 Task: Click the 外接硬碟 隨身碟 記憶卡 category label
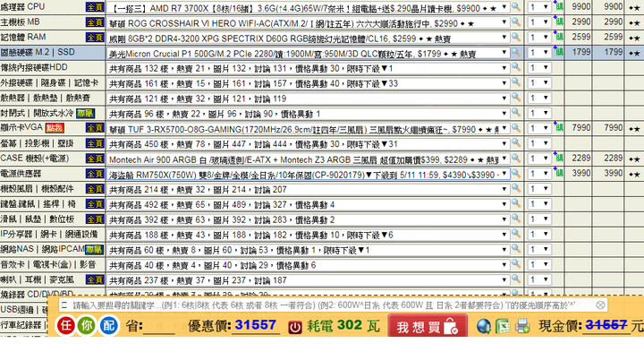point(49,82)
